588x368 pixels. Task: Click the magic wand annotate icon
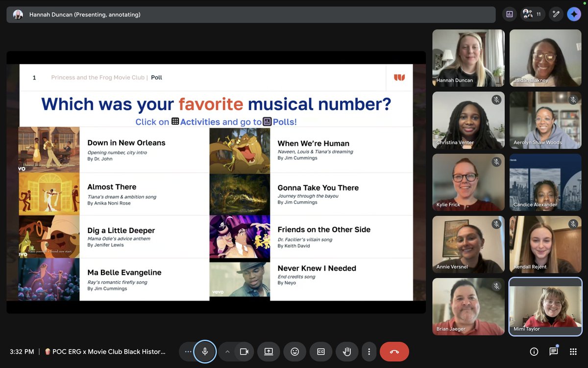tap(556, 14)
